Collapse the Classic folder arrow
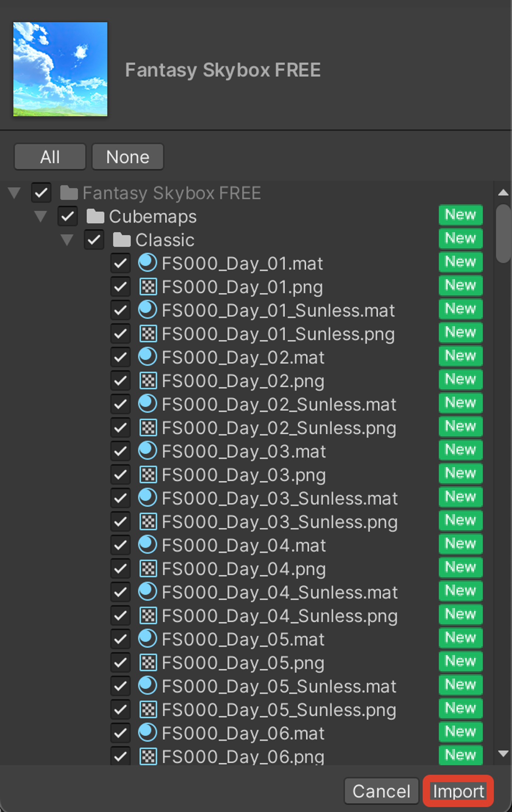The width and height of the screenshot is (512, 812). coord(67,240)
